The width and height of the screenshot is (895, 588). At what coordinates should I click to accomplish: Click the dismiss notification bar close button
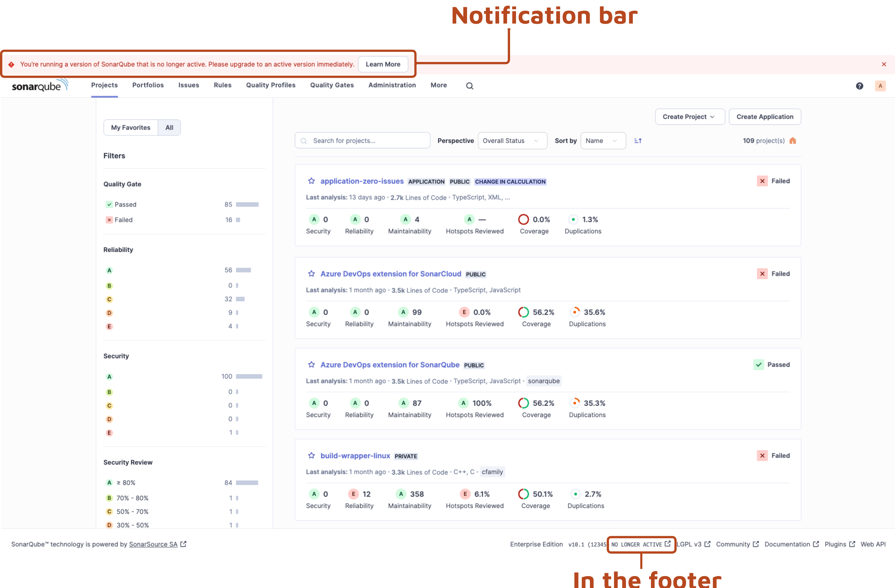tap(884, 64)
